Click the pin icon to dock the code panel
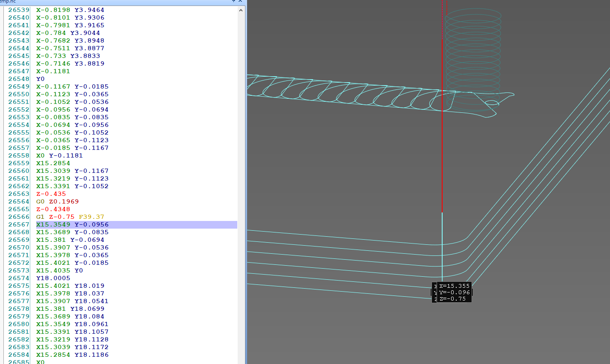 233,2
